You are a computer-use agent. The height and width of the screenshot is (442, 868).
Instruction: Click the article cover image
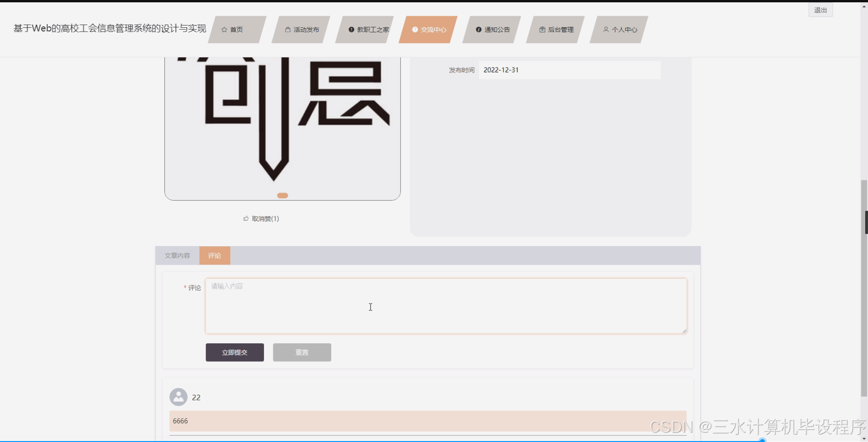283,128
